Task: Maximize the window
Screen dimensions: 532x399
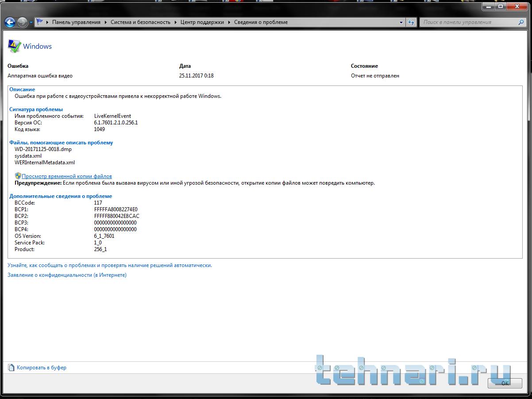Action: [501, 6]
